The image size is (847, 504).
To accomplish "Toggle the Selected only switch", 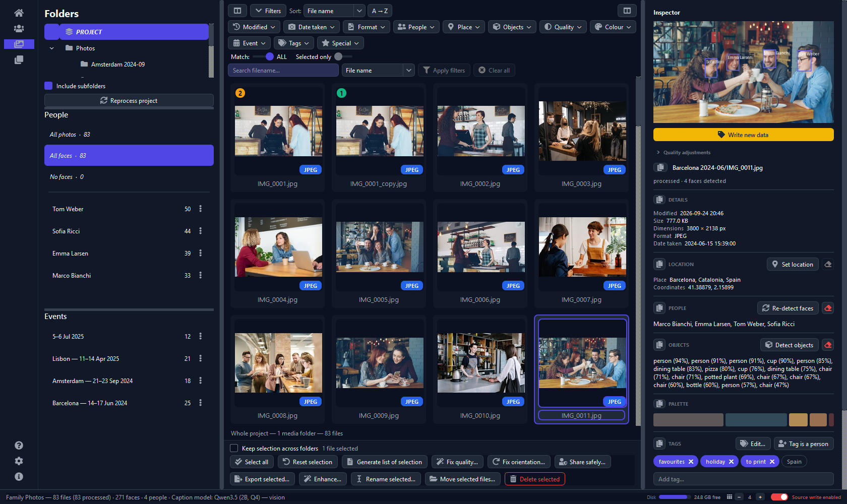I will point(343,56).
